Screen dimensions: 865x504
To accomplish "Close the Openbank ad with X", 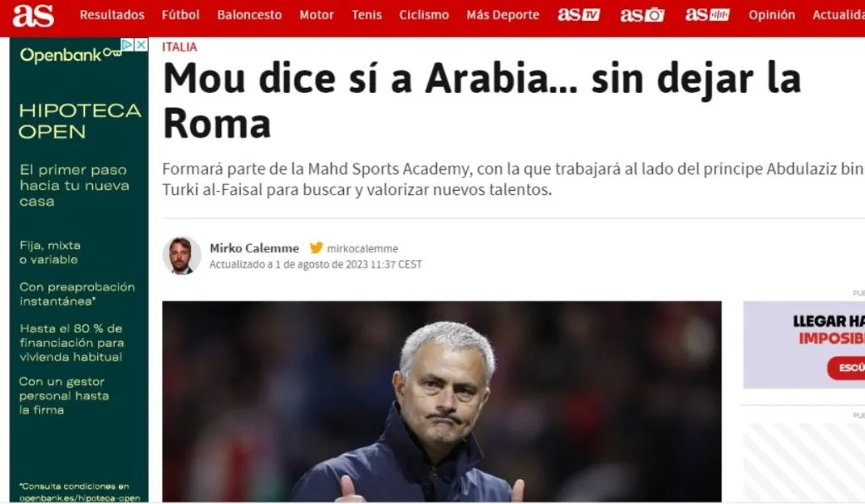I will (x=142, y=46).
